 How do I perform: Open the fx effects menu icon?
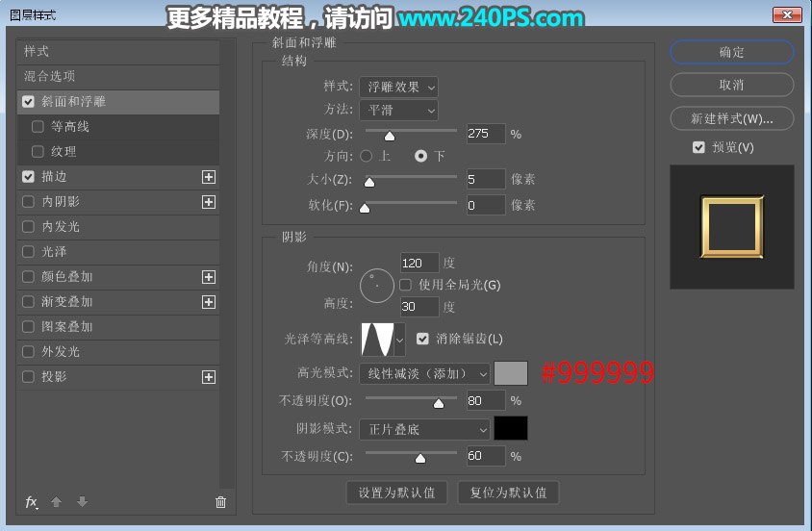(x=31, y=502)
